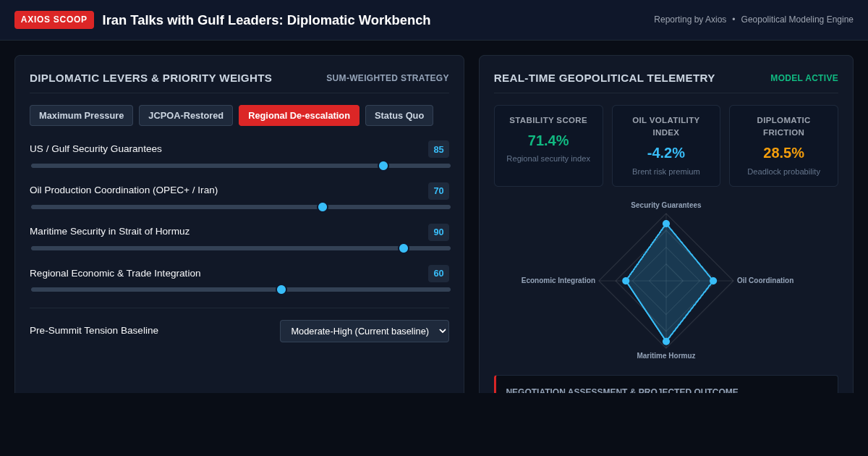Click the Geopolitical Modeling Engine text

[x=797, y=20]
